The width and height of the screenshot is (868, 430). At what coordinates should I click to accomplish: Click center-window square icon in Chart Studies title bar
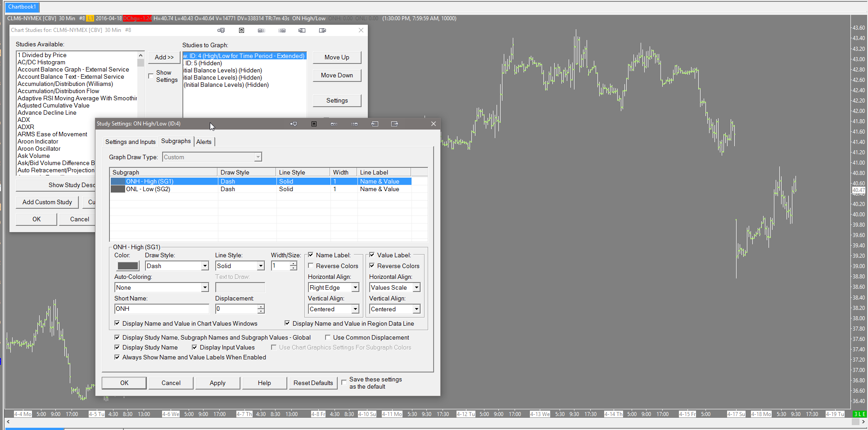tap(241, 30)
